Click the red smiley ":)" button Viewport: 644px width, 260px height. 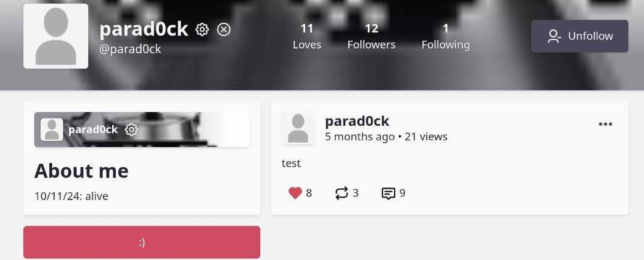(x=142, y=243)
